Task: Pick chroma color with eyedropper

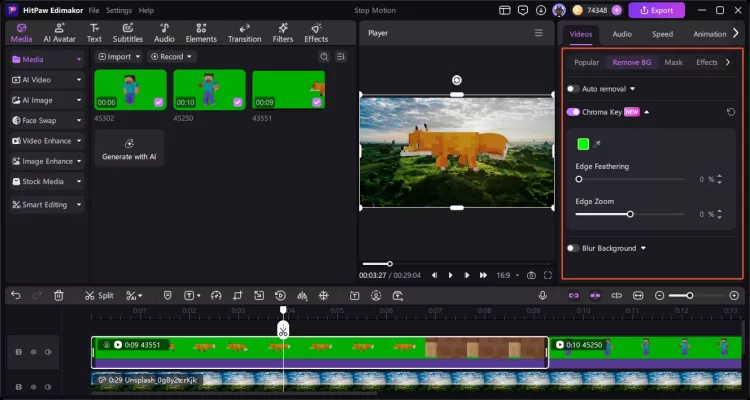Action: point(597,144)
